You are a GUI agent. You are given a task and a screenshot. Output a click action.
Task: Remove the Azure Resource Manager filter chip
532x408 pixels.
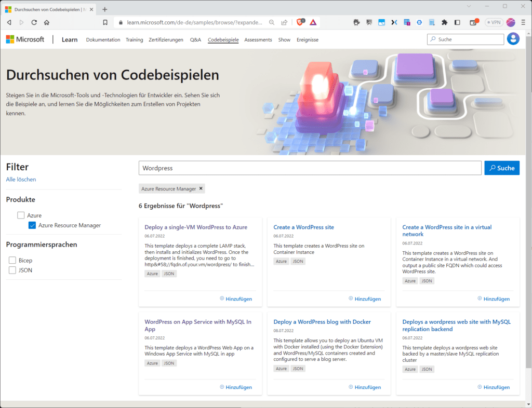point(201,188)
